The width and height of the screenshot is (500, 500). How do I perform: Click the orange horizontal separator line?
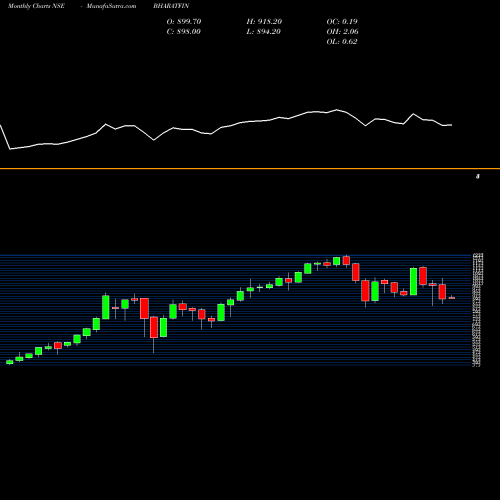[x=250, y=169]
